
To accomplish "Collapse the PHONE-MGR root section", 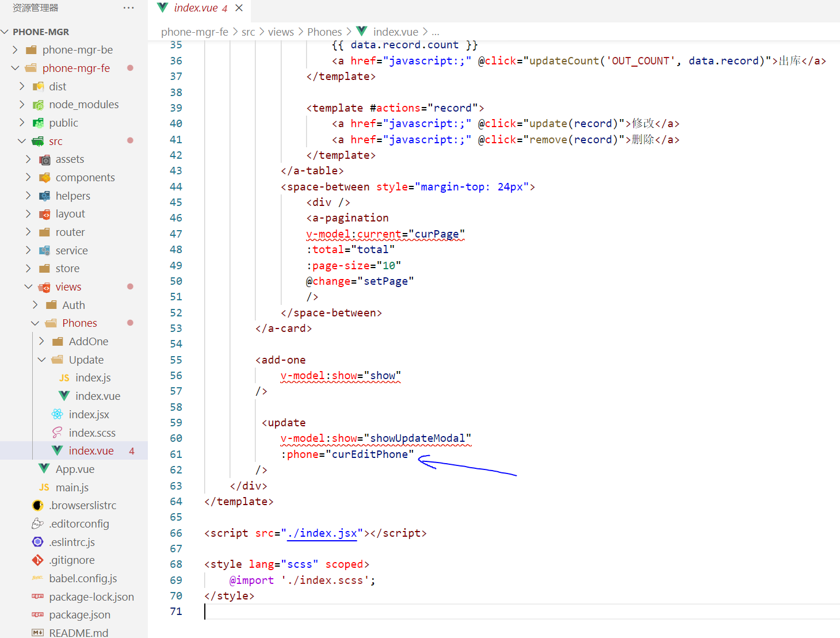I will point(6,32).
